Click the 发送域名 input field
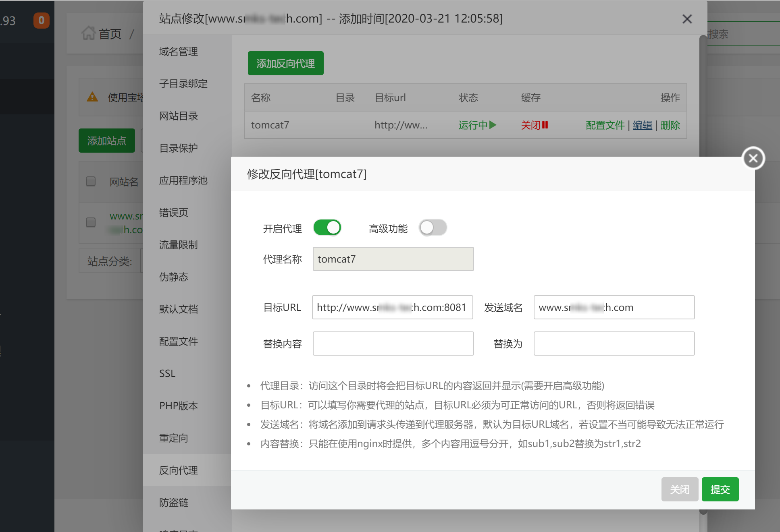The height and width of the screenshot is (532, 780). pyautogui.click(x=614, y=307)
